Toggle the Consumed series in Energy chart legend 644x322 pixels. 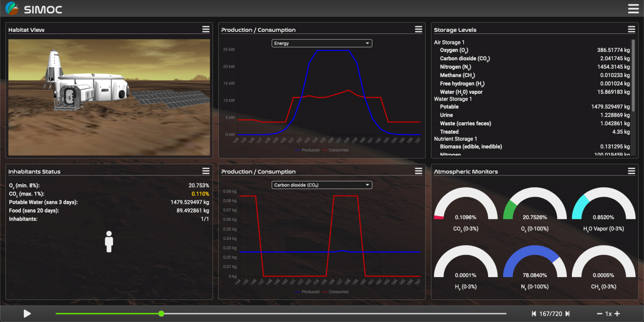[335, 150]
